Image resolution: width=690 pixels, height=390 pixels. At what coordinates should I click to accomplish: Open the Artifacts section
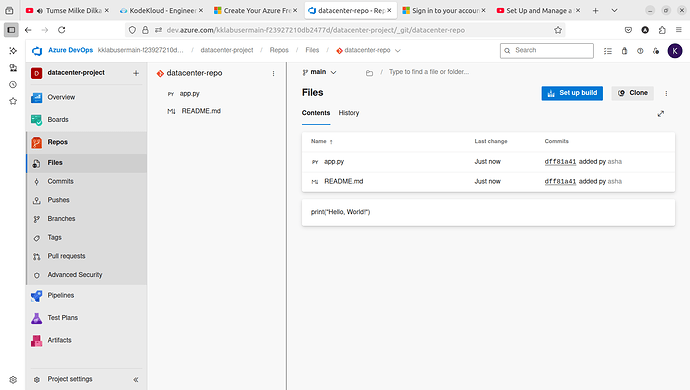pos(59,340)
